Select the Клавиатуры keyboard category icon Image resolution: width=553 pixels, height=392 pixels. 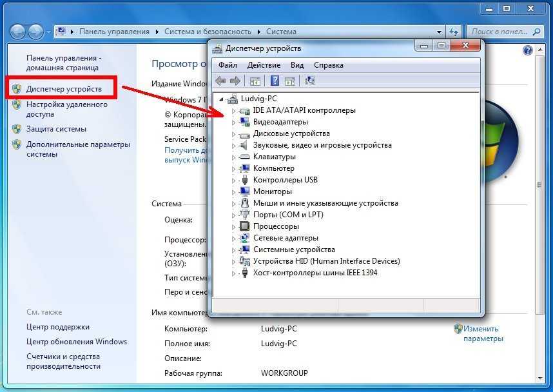coord(245,157)
